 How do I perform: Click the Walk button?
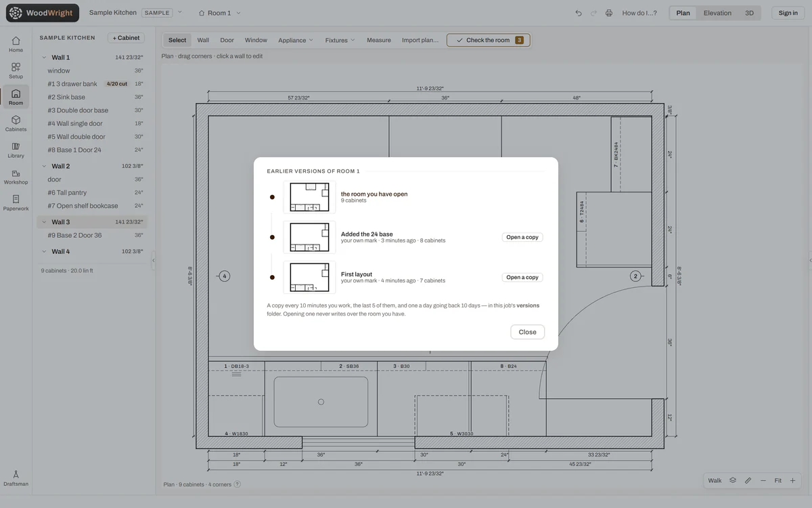pyautogui.click(x=715, y=480)
